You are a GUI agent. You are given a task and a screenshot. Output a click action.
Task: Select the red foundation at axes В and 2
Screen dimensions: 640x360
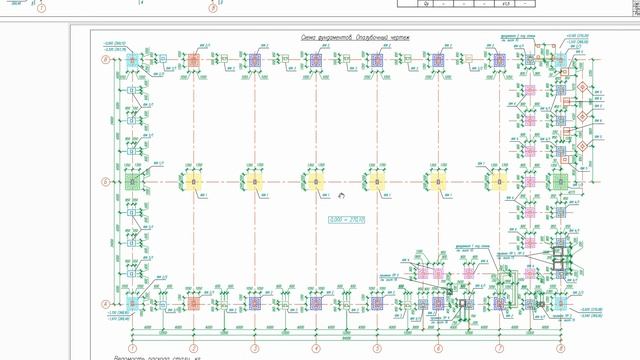[x=193, y=60]
